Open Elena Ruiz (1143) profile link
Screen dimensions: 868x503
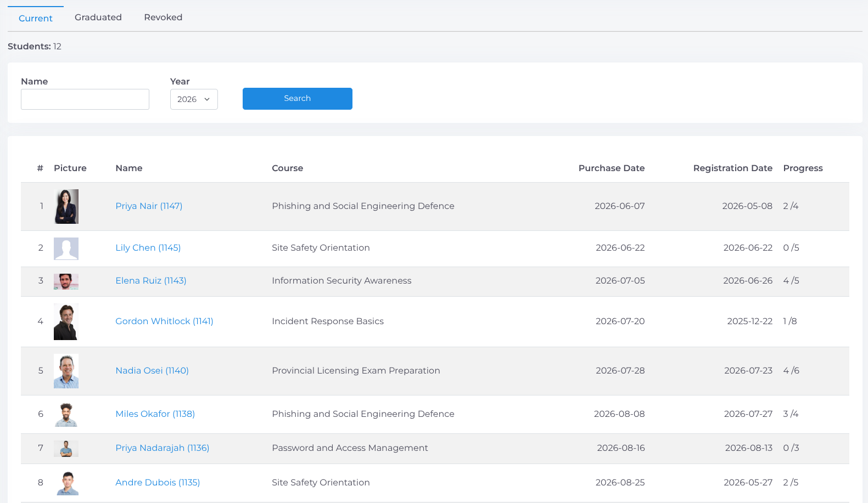(151, 281)
